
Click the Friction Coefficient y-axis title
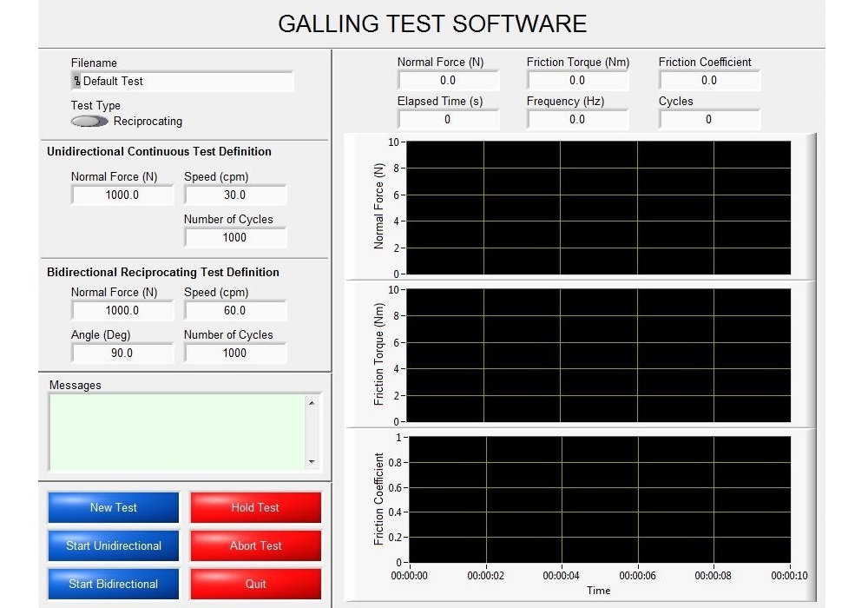[378, 499]
